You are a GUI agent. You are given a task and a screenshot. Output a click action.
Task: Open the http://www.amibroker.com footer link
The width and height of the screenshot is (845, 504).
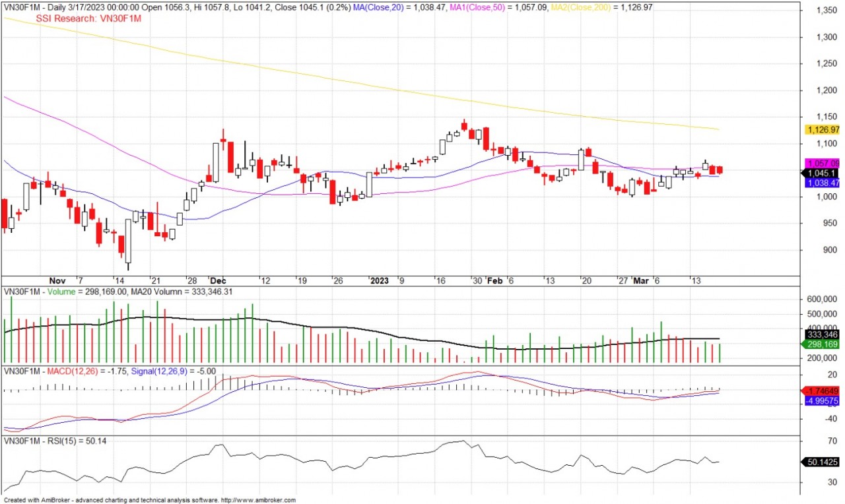point(258,500)
